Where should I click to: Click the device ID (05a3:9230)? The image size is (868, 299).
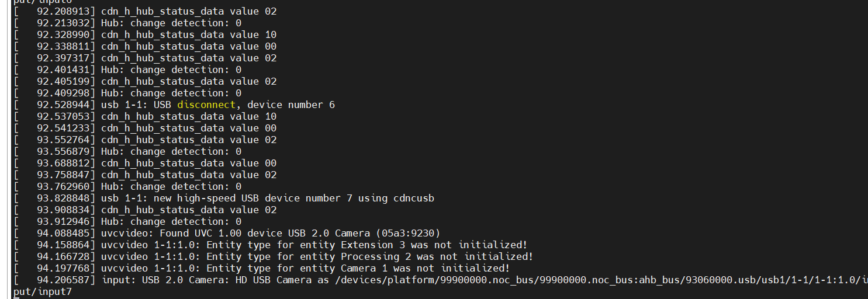[408, 234]
